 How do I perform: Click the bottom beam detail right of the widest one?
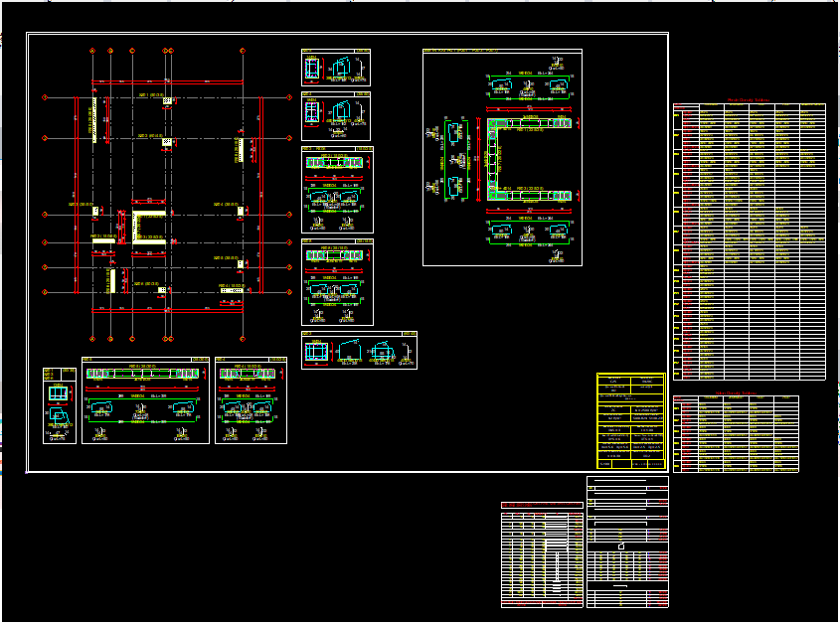(x=251, y=400)
